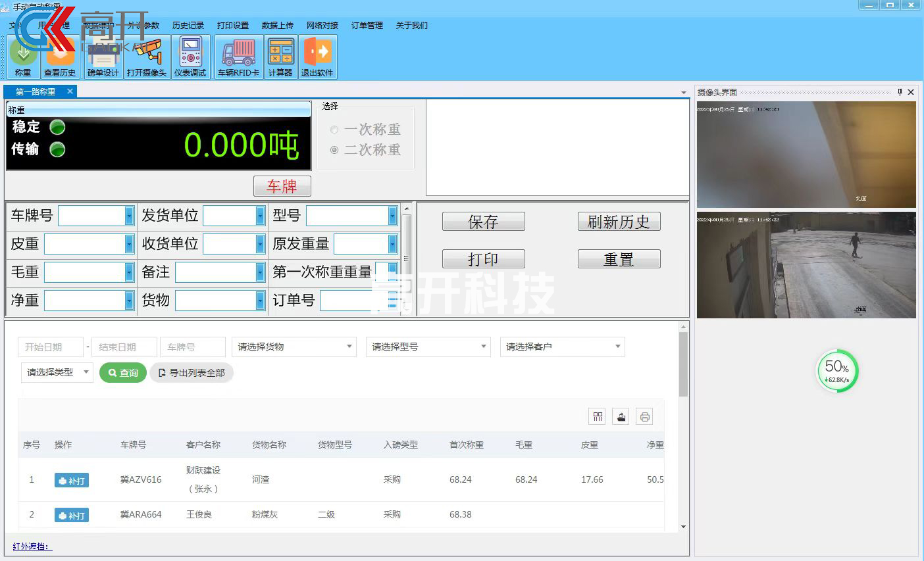Click the 稳定 status indicator light
The height and width of the screenshot is (561, 924).
click(x=58, y=127)
